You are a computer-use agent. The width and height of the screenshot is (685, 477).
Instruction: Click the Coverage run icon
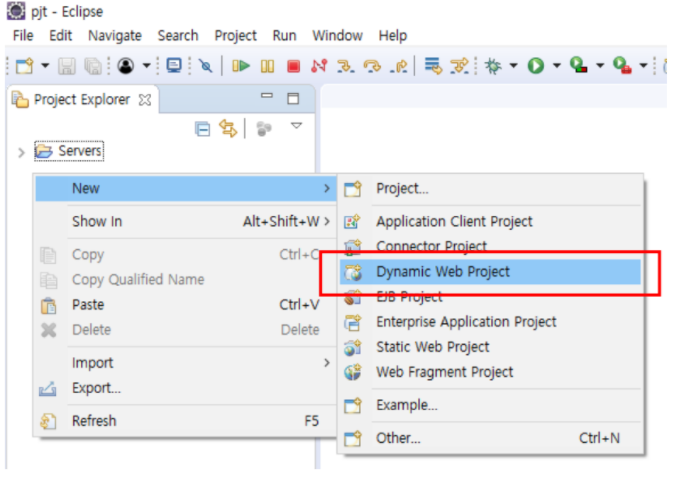[578, 66]
